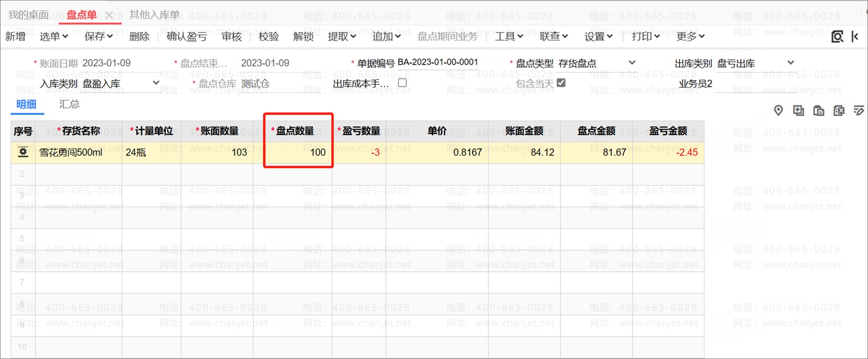The width and height of the screenshot is (868, 359).
Task: Click the 新增 button
Action: coord(15,37)
